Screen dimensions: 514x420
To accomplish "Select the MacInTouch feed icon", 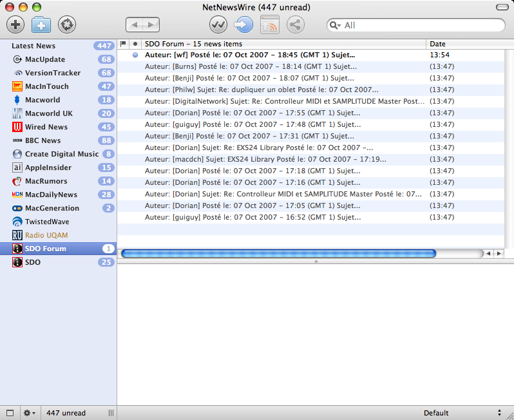I will click(17, 86).
